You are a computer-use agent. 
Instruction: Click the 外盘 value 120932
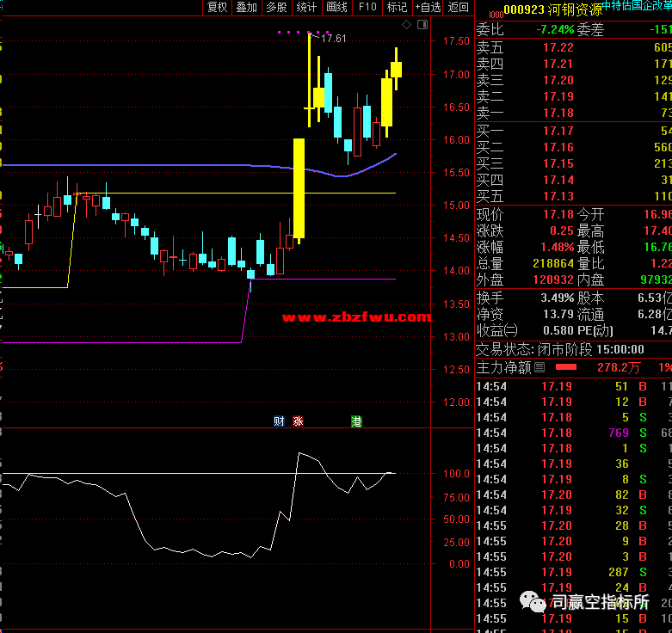coord(553,280)
